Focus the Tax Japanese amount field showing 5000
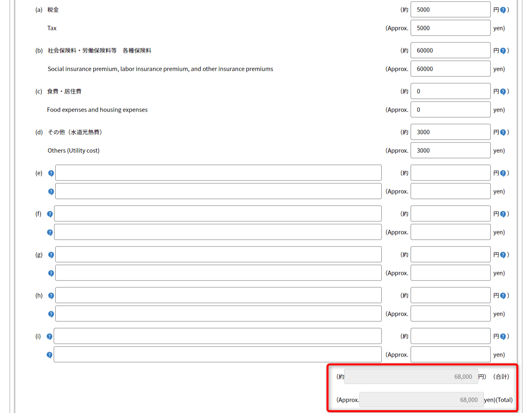Screen dimensions: 532x413 click(450, 10)
